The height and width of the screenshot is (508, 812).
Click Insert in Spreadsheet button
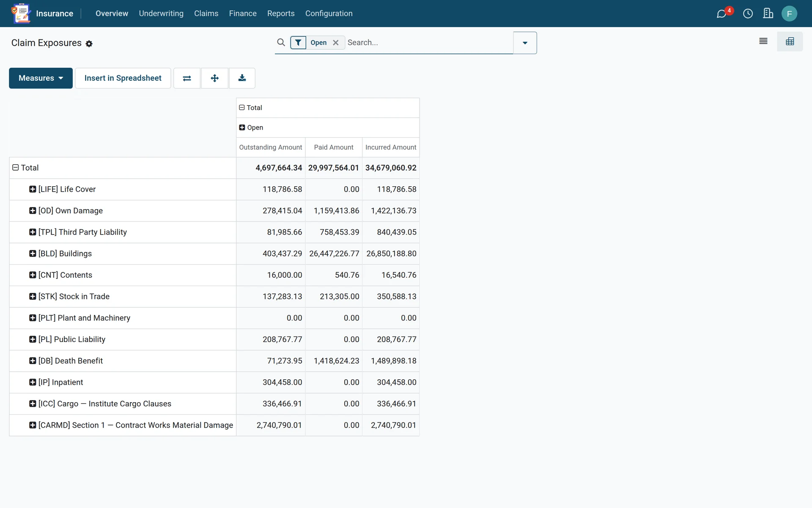123,78
